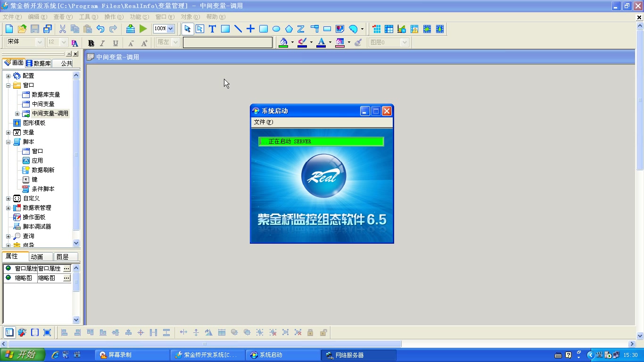Click the fill color bucket swatch
Viewport: 644px width, 362px height.
(x=283, y=42)
